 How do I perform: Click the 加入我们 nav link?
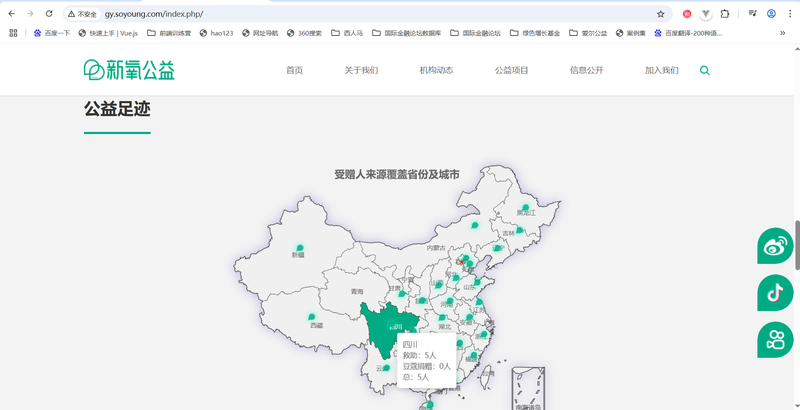(661, 71)
